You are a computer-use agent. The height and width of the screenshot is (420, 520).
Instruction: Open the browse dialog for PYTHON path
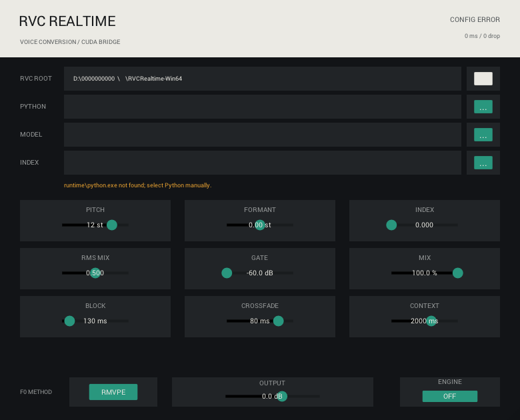[x=483, y=107]
